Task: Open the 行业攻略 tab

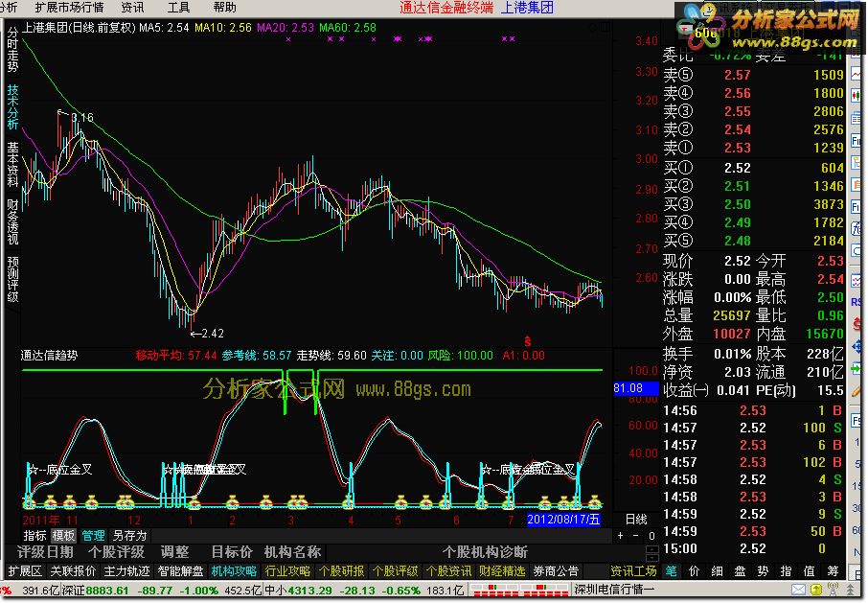Action: coord(287,570)
